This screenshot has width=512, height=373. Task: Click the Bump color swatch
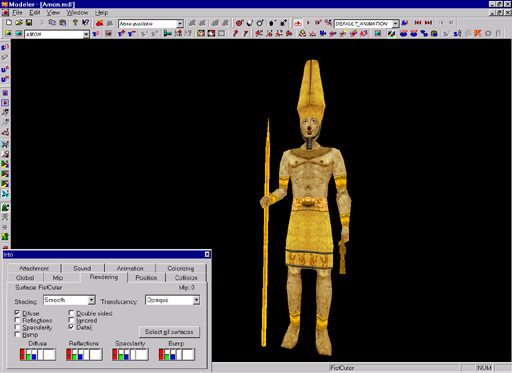pyautogui.click(x=177, y=354)
